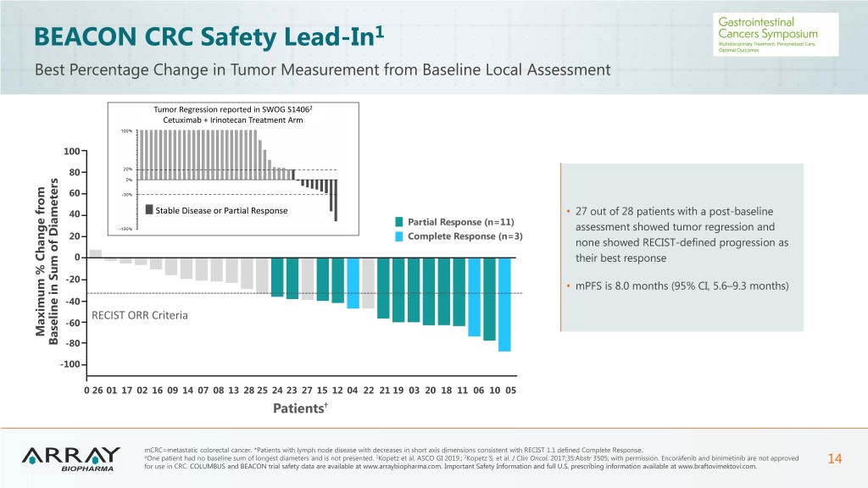The width and height of the screenshot is (868, 488).
Task: Click the teal Partial Response legend square
Action: coord(400,222)
